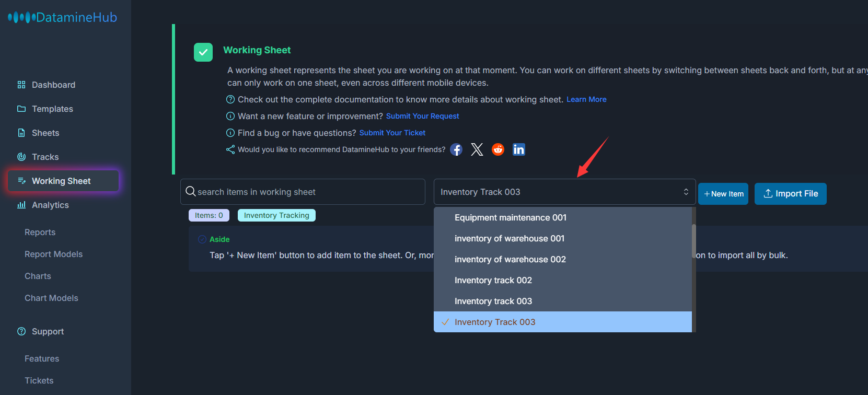Open Features submenu item
The width and height of the screenshot is (868, 395).
42,358
